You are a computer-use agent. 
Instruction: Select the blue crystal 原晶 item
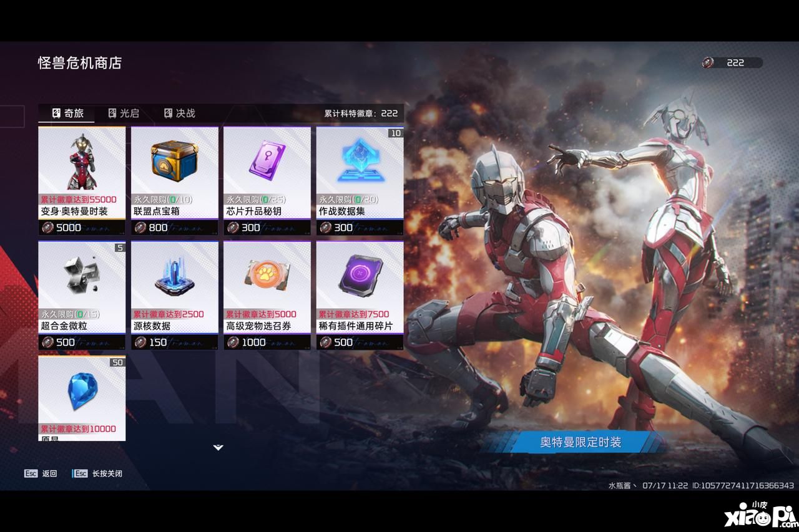click(x=82, y=398)
